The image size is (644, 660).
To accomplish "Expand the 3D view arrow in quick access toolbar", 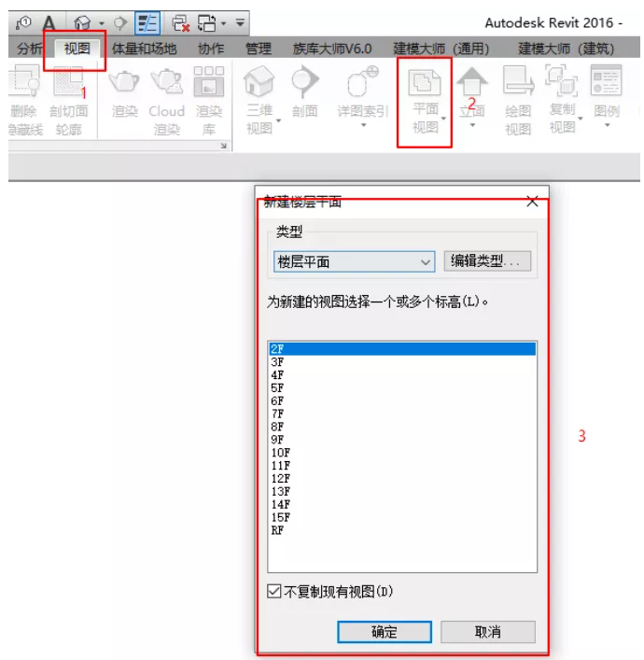I will click(x=102, y=23).
